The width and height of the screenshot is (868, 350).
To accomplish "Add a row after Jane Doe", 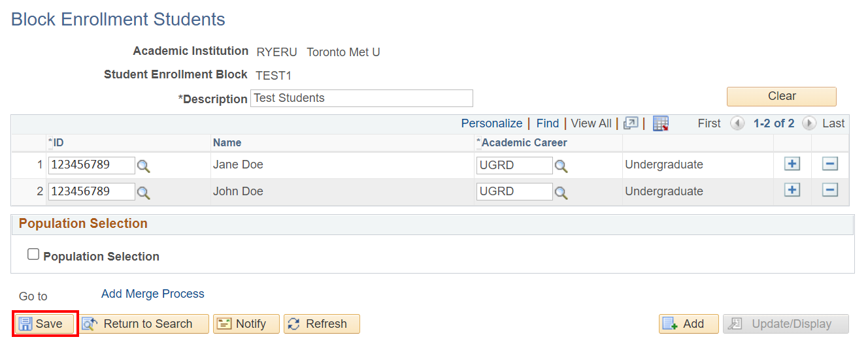I will tap(792, 164).
